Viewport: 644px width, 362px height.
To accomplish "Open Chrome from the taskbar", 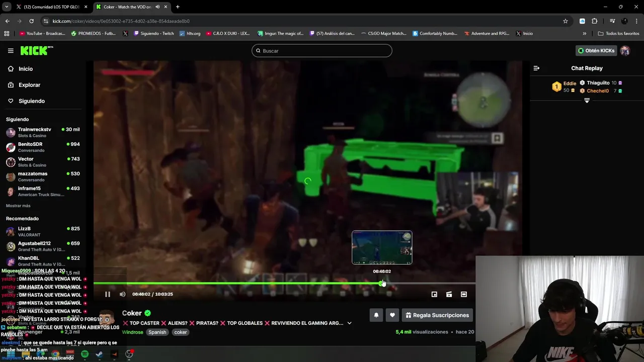I will coord(55,354).
